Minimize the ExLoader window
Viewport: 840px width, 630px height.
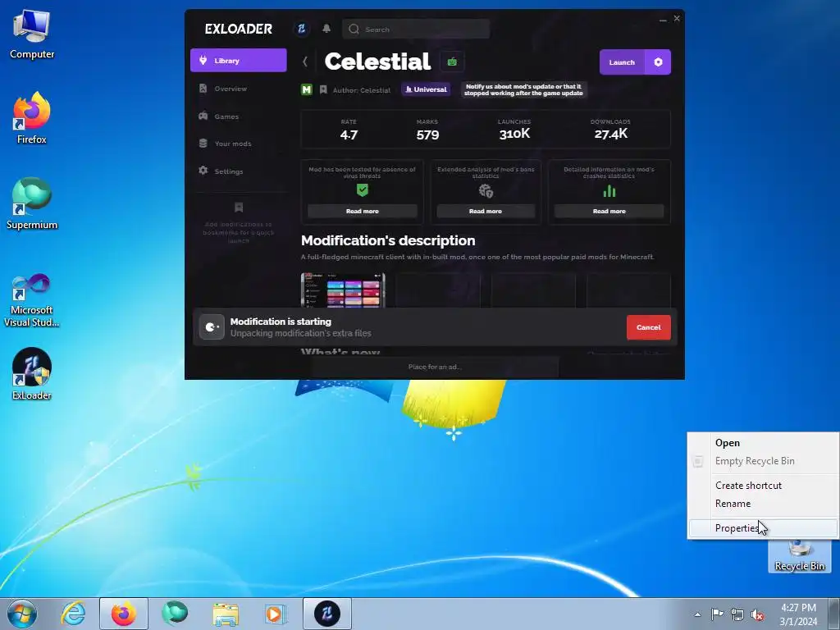[663, 20]
